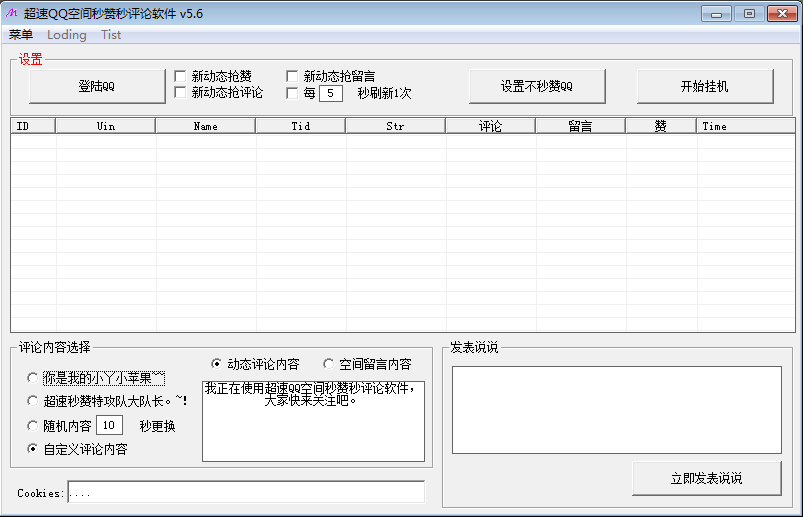Viewport: 803px width, 517px height.
Task: Click the 留言 column header
Action: tap(580, 126)
